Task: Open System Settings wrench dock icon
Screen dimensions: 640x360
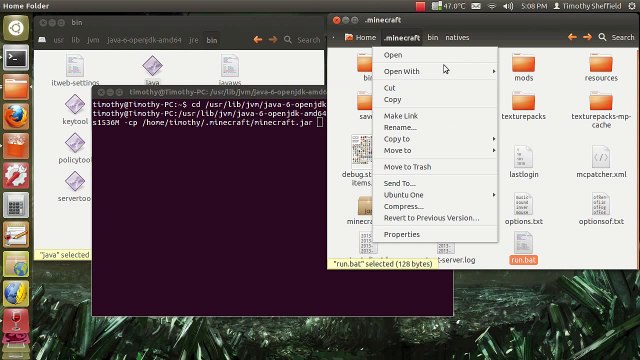Action: [x=16, y=176]
